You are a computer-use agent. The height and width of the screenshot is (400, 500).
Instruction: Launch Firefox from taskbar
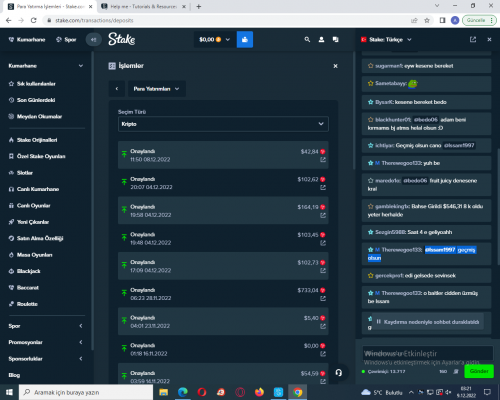click(x=259, y=392)
